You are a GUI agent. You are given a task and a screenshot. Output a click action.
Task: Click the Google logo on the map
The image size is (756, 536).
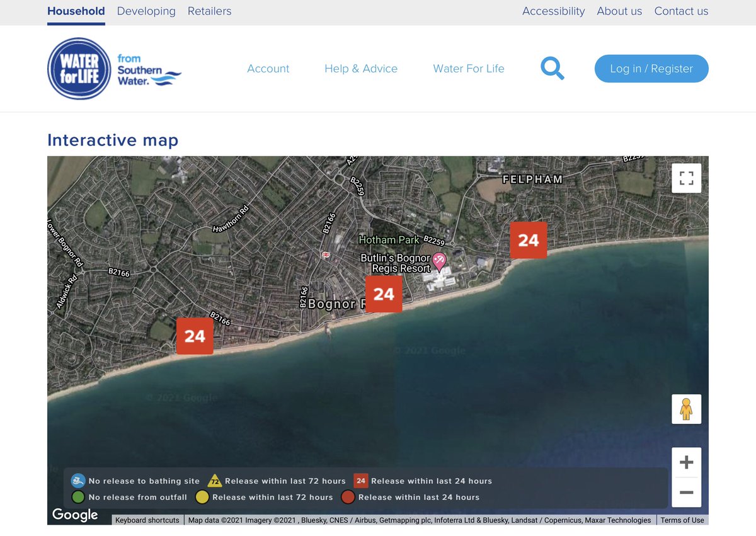point(75,515)
